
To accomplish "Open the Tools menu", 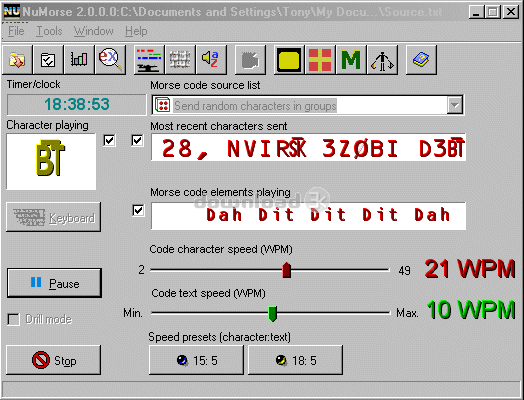I will coord(49,31).
